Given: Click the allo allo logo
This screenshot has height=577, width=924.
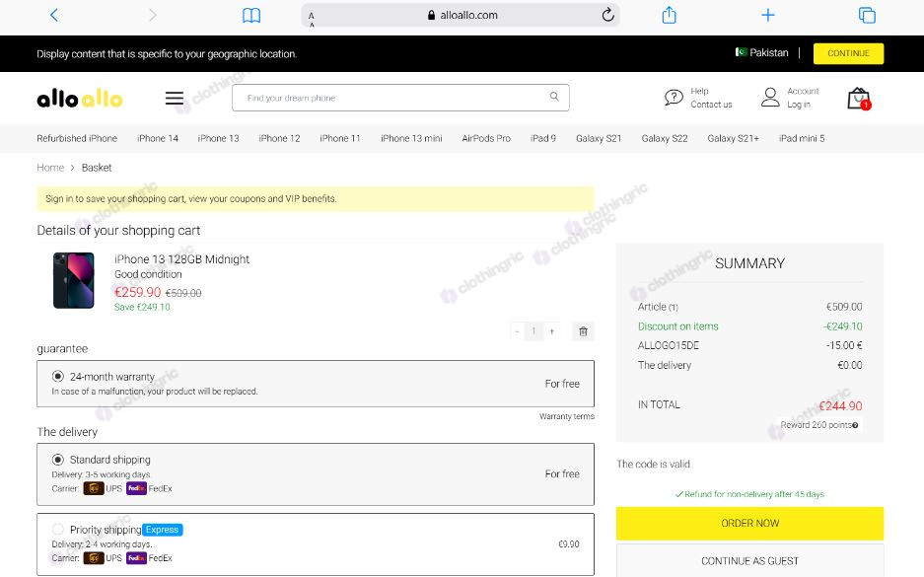Looking at the screenshot, I should tap(80, 99).
